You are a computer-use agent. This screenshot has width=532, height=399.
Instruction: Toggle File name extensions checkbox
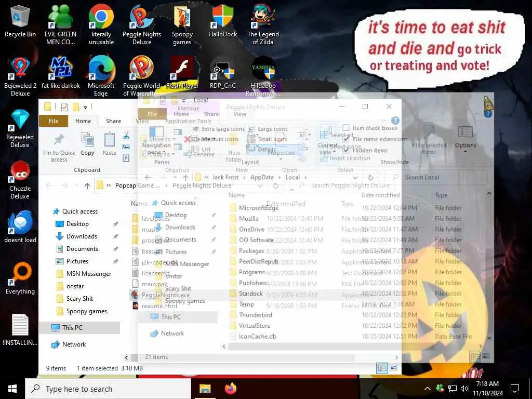(345, 139)
